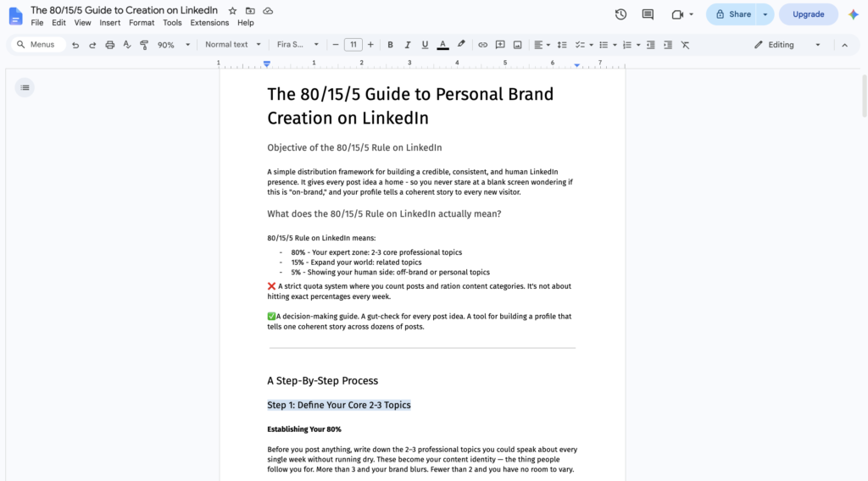Insert an image
The width and height of the screenshot is (868, 481).
517,45
